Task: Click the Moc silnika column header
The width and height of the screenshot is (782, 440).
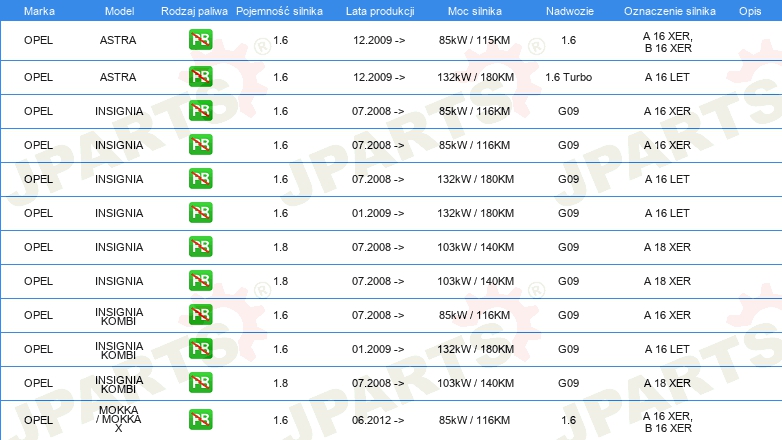Action: (475, 11)
